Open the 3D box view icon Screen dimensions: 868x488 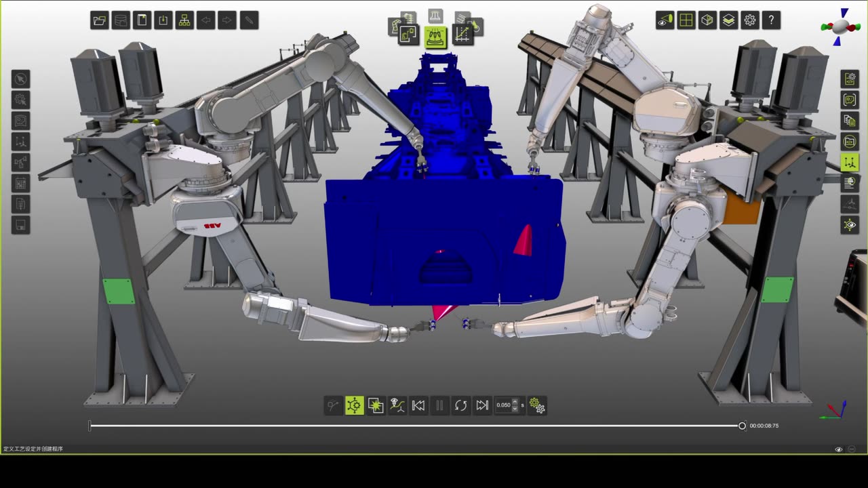(707, 20)
